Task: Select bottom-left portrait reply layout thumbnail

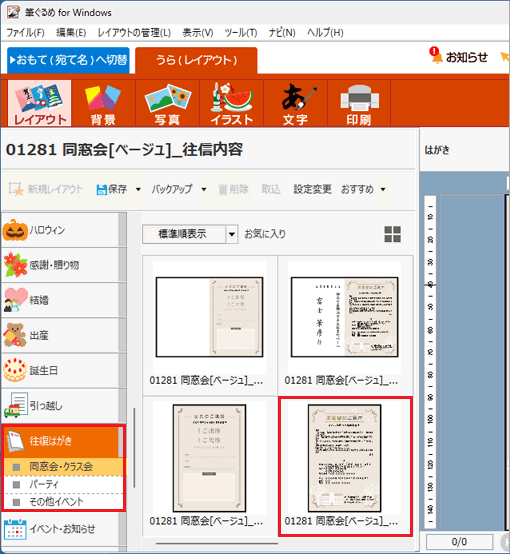Action: 210,458
